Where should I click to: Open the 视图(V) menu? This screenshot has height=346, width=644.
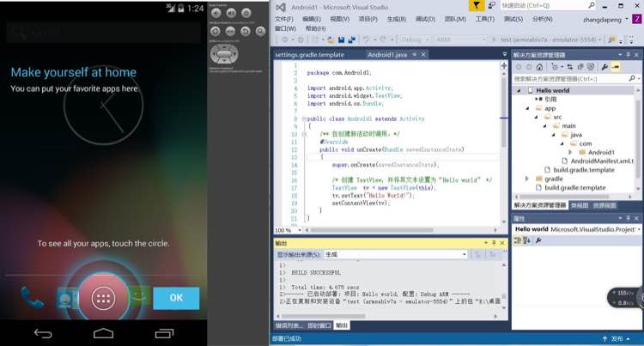click(339, 19)
